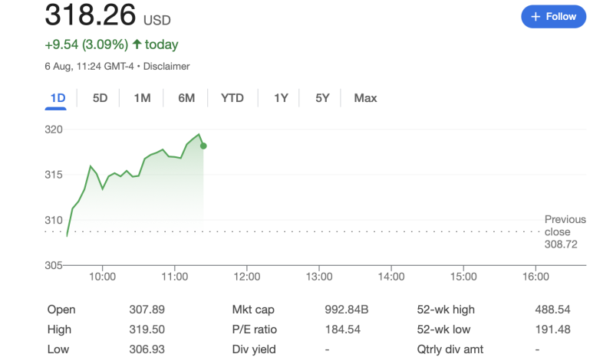
Task: Show the 1M price chart
Action: click(142, 98)
